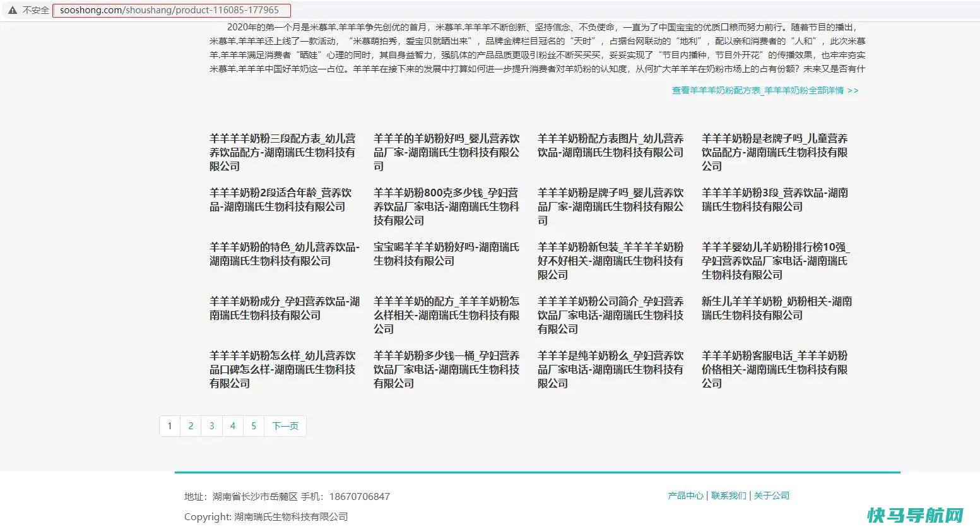This screenshot has width=980, height=529.
Task: Open article 羊羊羊羊奶粉公司简介
Action: [611, 315]
